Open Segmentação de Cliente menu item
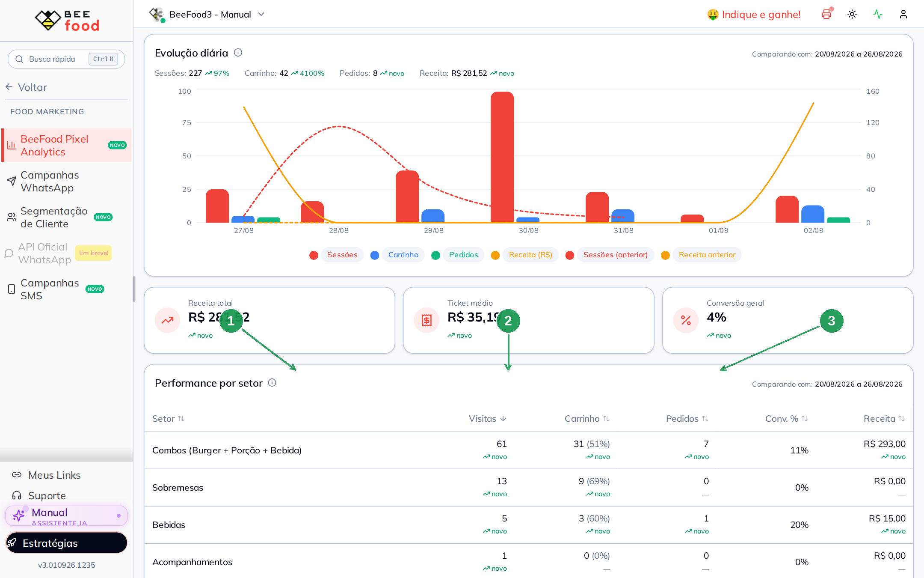This screenshot has height=578, width=924. pos(66,217)
